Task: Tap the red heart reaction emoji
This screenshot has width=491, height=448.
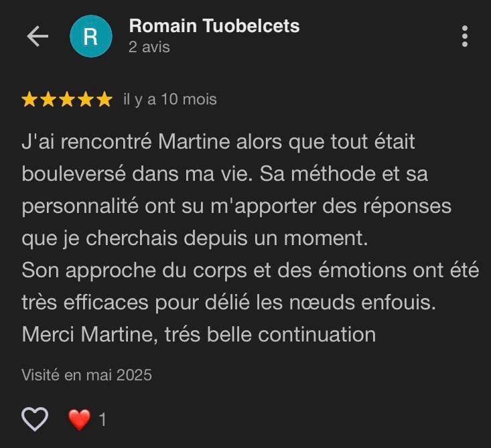Action: tap(79, 420)
